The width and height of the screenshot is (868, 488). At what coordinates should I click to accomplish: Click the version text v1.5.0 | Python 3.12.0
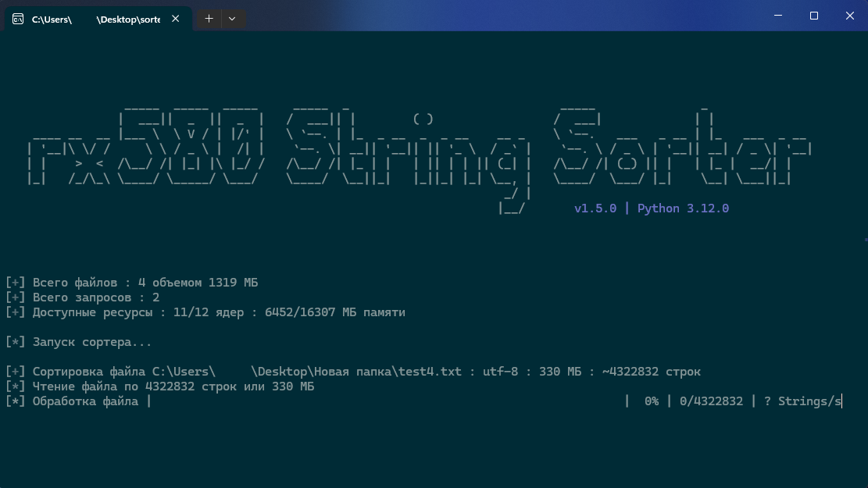(x=652, y=208)
